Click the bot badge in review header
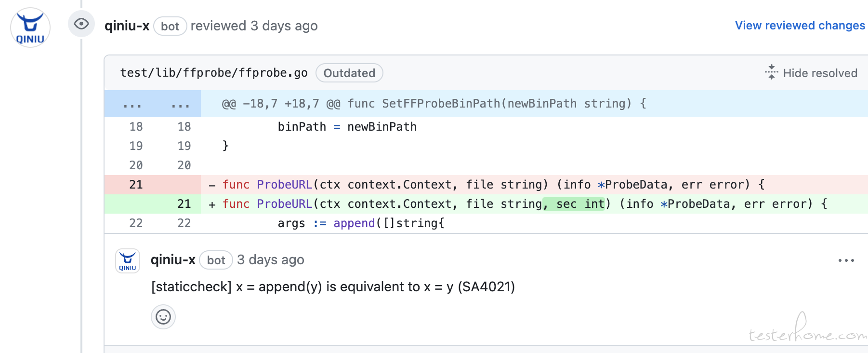 [170, 26]
